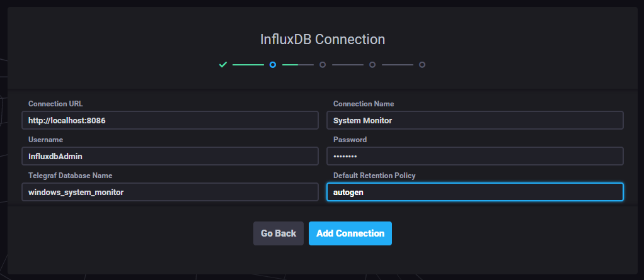Select the active blue second step circle
Image resolution: width=644 pixels, height=280 pixels.
[272, 64]
